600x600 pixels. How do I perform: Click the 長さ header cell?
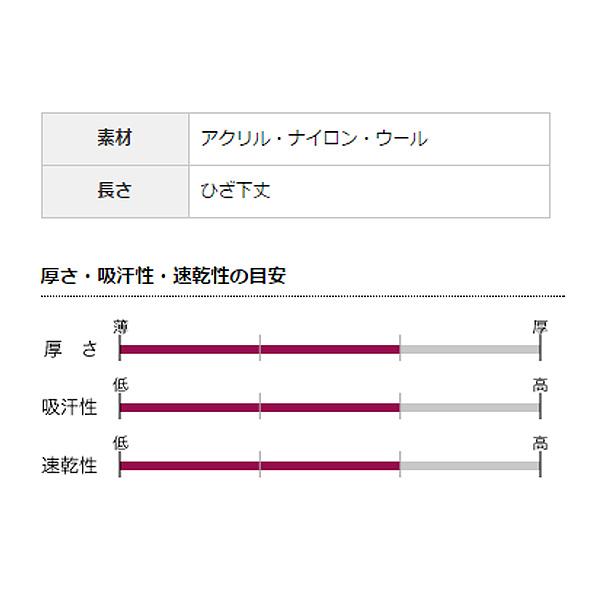[115, 191]
